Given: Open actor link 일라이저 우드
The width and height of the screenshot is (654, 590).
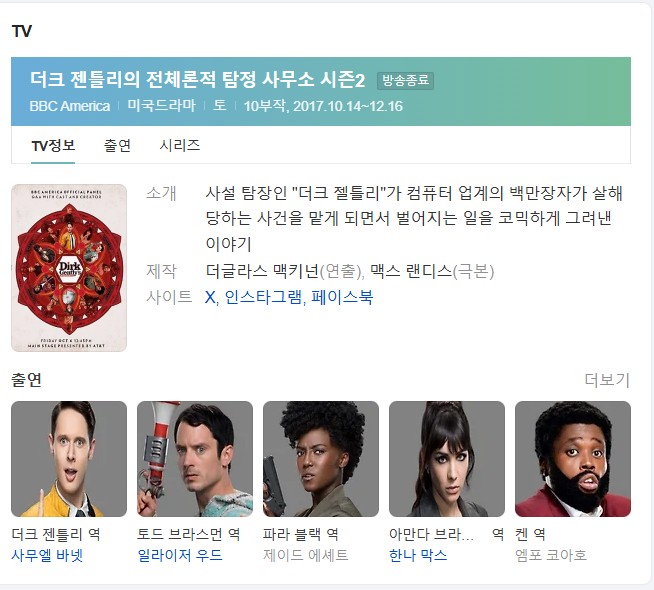Looking at the screenshot, I should tap(180, 555).
